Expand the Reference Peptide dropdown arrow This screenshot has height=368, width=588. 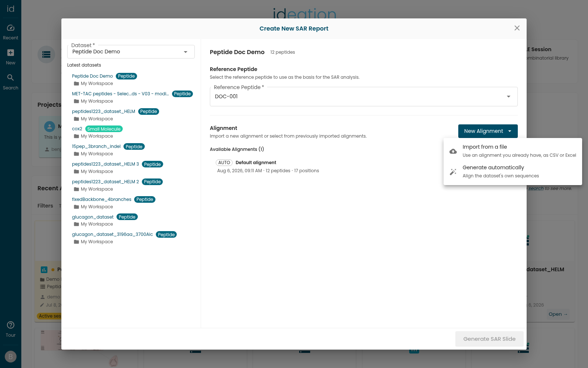point(509,96)
